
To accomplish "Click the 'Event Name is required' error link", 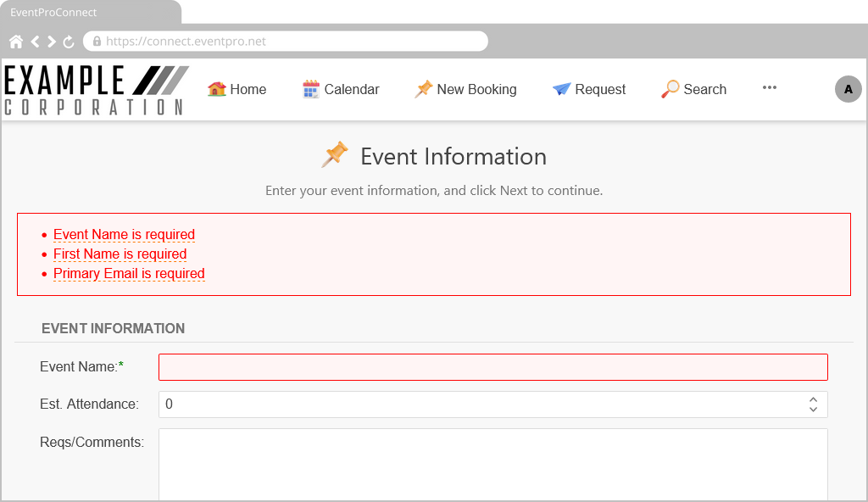I will [124, 234].
